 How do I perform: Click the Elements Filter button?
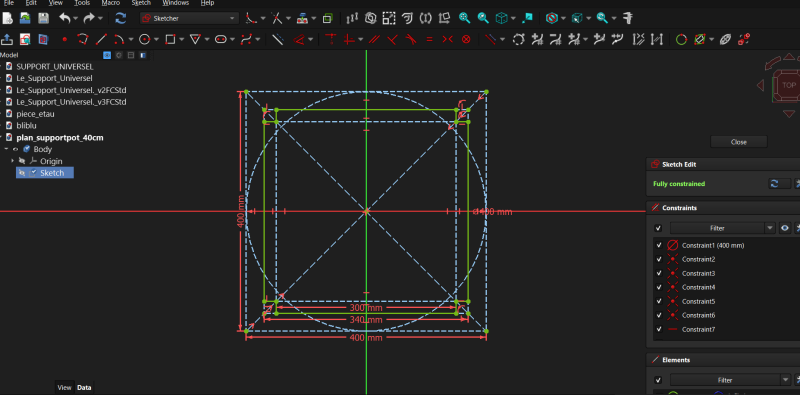[724, 380]
